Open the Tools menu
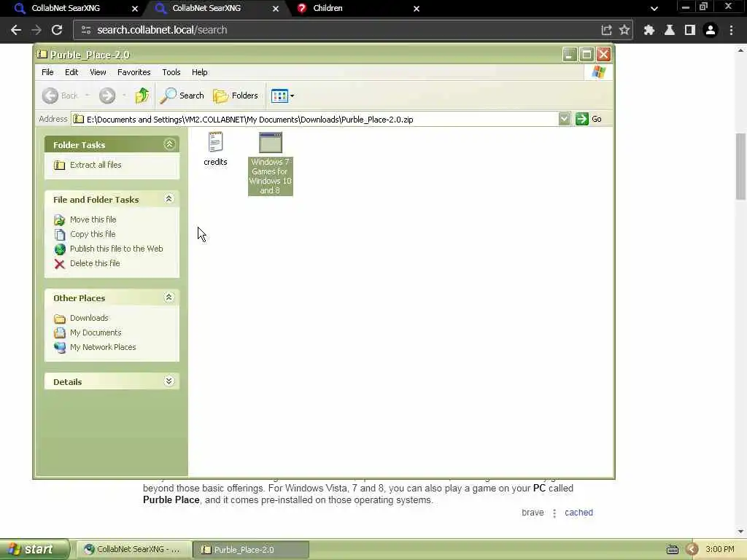The width and height of the screenshot is (747, 560). pyautogui.click(x=171, y=72)
